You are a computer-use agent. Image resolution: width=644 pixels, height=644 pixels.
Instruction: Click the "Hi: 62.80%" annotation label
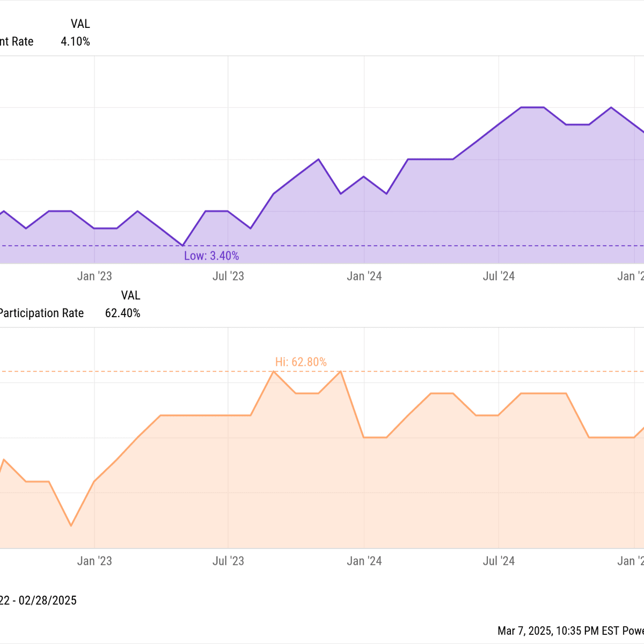click(x=301, y=362)
